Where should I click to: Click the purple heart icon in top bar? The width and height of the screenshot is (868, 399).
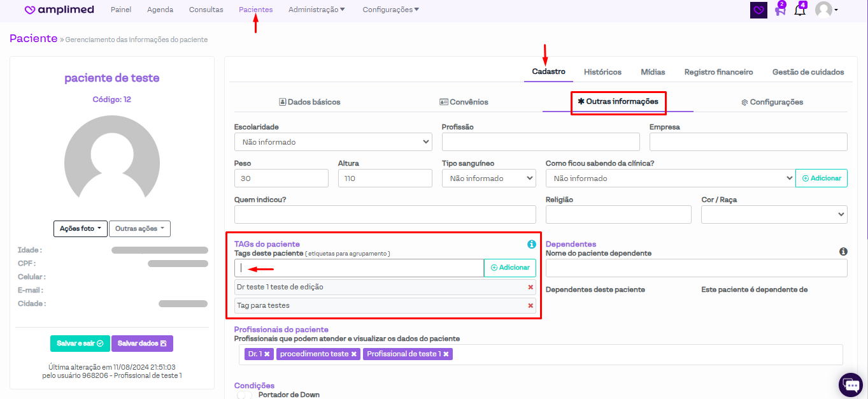[x=758, y=10]
